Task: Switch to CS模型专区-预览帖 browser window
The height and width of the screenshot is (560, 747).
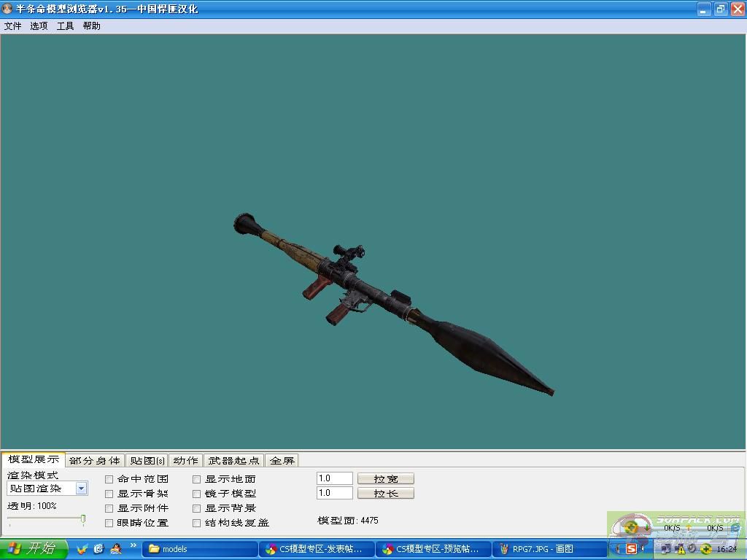Action: click(433, 549)
